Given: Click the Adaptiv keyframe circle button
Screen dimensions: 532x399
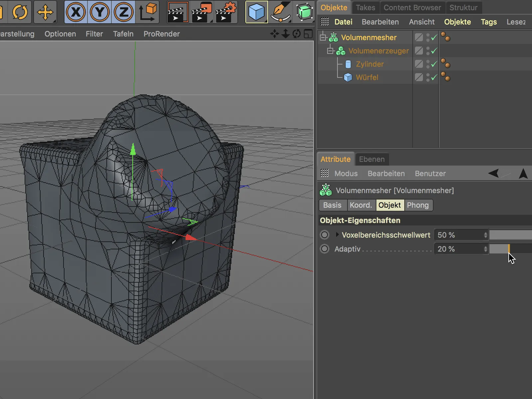Looking at the screenshot, I should 325,249.
